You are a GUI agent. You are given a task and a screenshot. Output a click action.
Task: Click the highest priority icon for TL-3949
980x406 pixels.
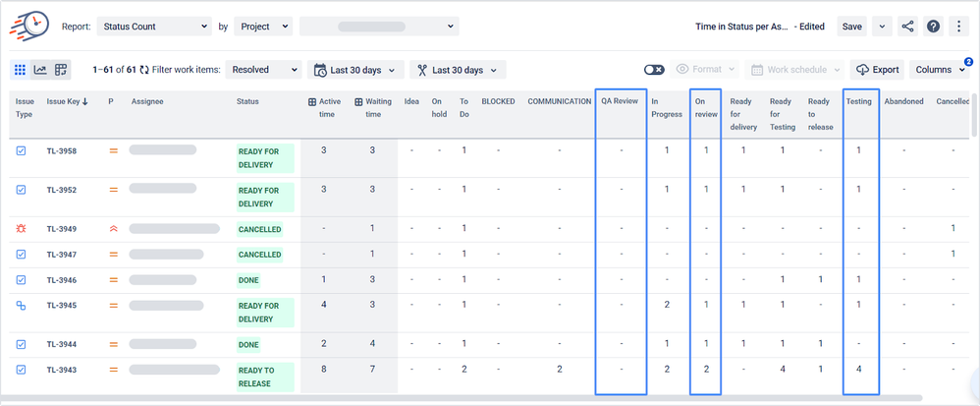coord(113,229)
